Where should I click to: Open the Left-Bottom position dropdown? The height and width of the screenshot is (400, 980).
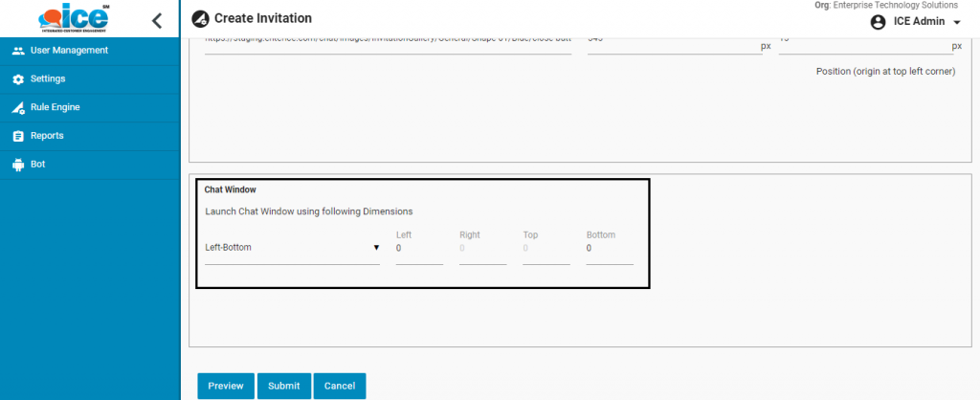pos(292,249)
